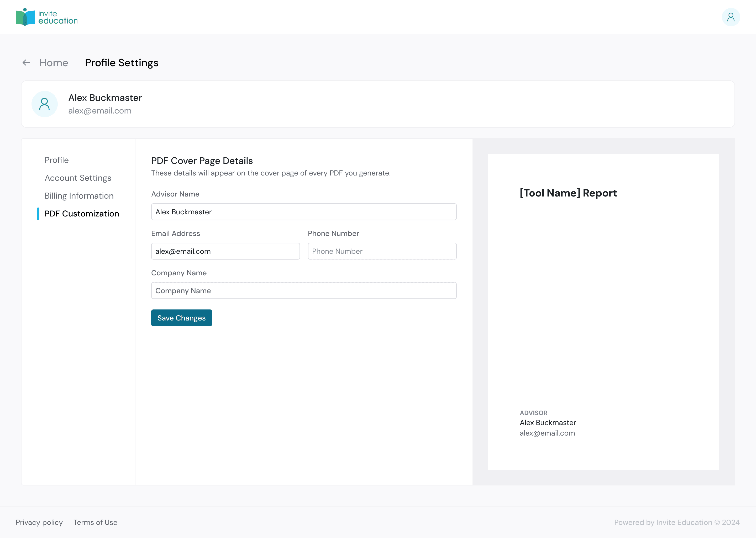
Task: Select the Profile section in the sidebar
Action: [x=57, y=160]
